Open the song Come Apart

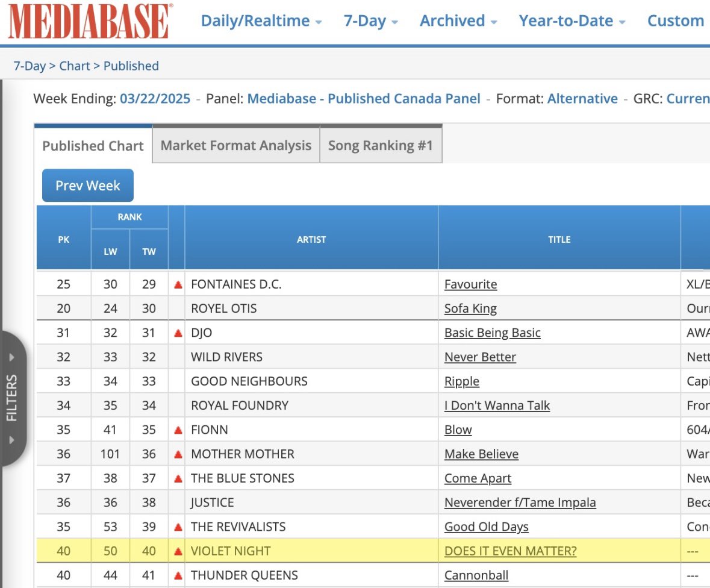pyautogui.click(x=478, y=478)
